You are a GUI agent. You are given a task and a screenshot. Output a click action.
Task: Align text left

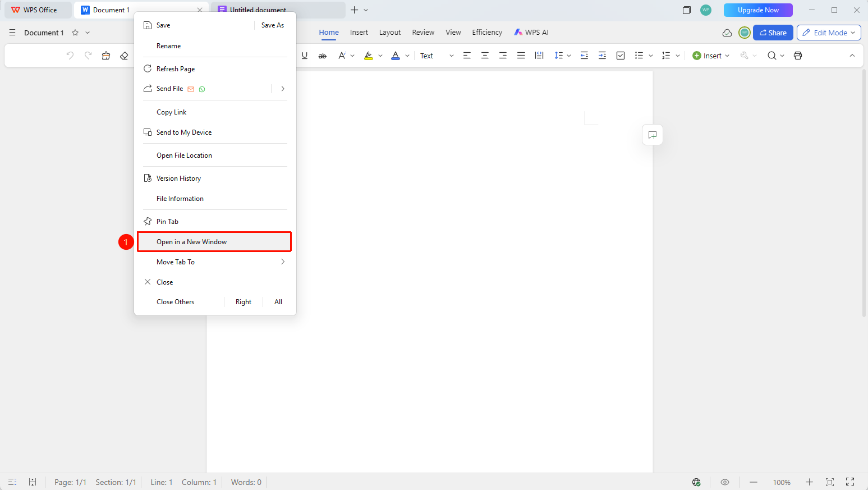tap(467, 56)
